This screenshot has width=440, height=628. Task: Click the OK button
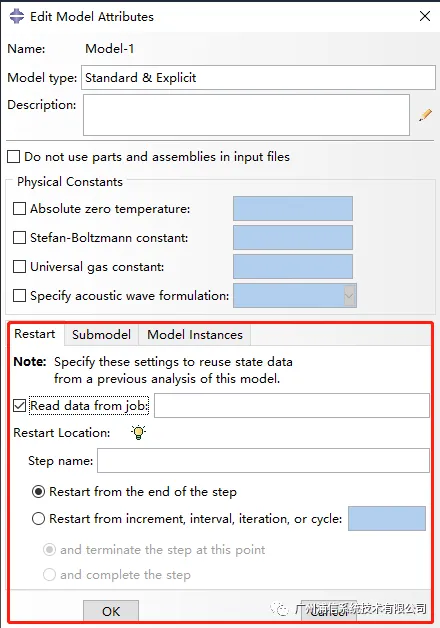111,611
